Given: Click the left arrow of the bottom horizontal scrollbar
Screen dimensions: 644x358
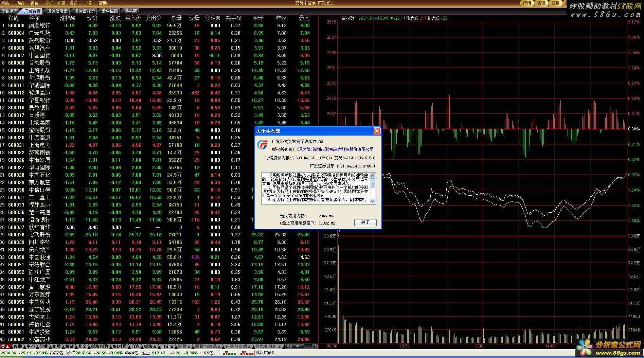Looking at the screenshot, I should click(288, 346).
